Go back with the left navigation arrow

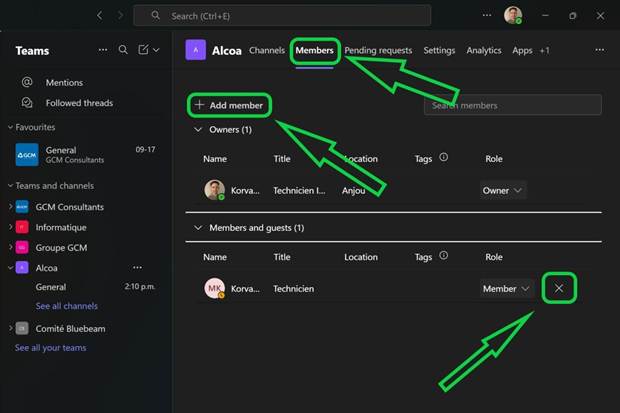(100, 15)
